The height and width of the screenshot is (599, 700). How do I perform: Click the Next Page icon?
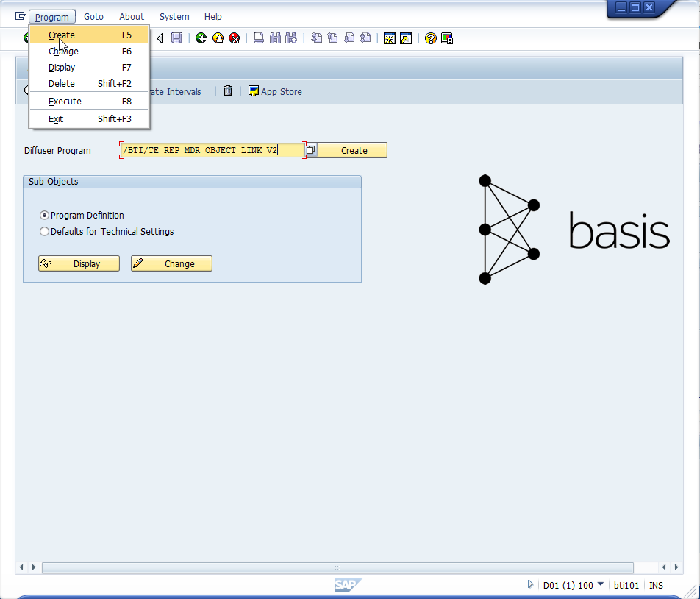[x=349, y=38]
